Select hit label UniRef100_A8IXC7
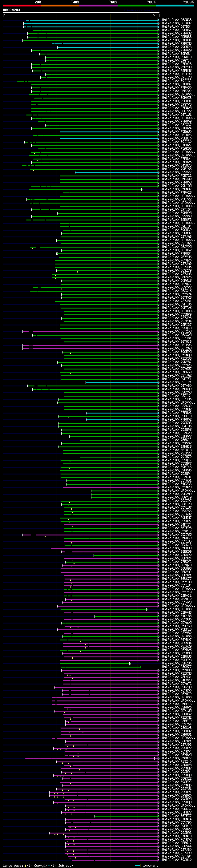The width and height of the screenshot is (197, 868). tap(176, 125)
